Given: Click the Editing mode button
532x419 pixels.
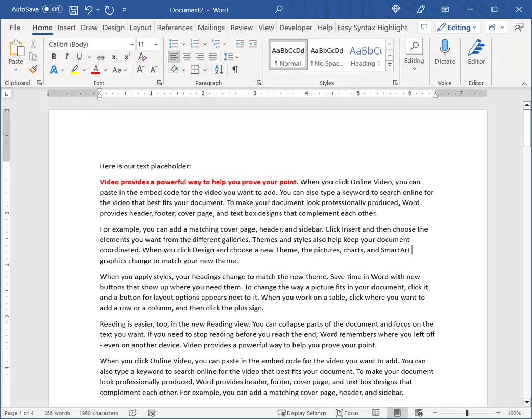Looking at the screenshot, I should pyautogui.click(x=457, y=28).
